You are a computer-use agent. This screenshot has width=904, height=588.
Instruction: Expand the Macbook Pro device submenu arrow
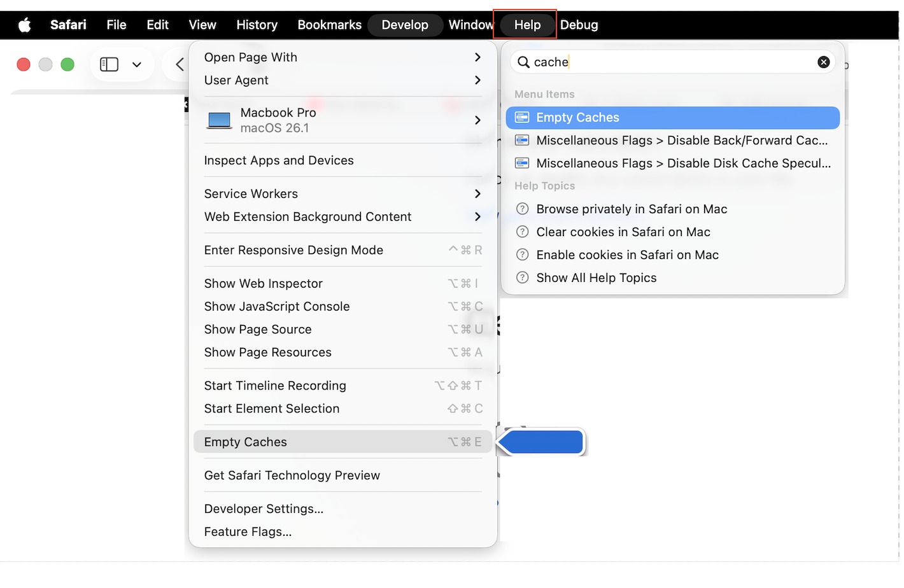coord(477,120)
